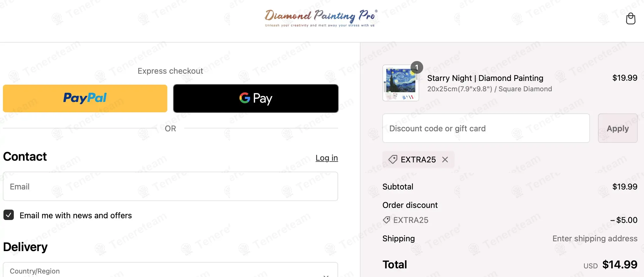Image resolution: width=644 pixels, height=277 pixels.
Task: Click the Diamond Painting Pro logo
Action: tap(321, 18)
